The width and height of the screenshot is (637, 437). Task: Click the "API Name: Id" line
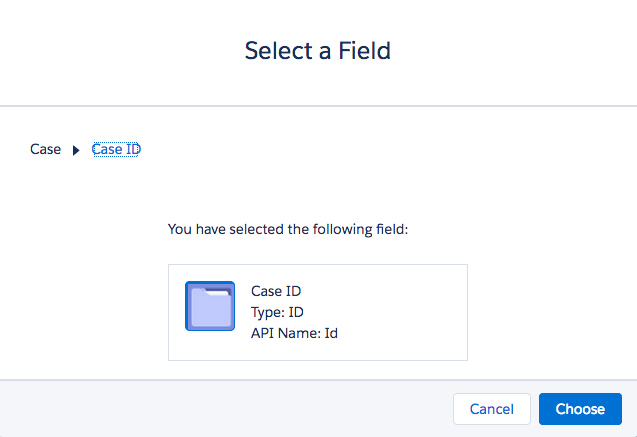tap(294, 331)
